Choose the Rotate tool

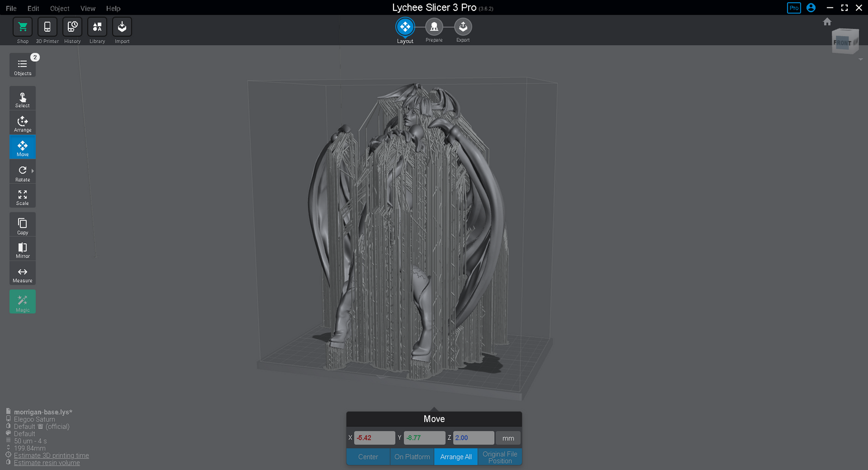[x=23, y=172]
